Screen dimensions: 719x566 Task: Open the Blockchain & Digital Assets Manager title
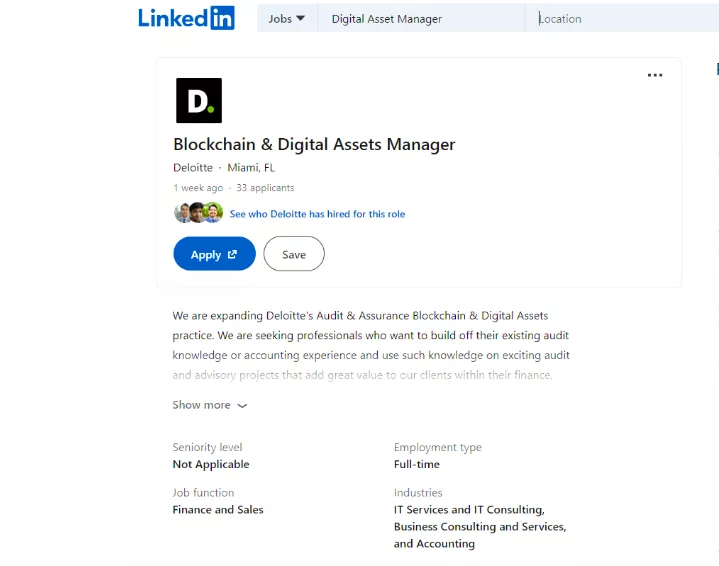click(314, 145)
